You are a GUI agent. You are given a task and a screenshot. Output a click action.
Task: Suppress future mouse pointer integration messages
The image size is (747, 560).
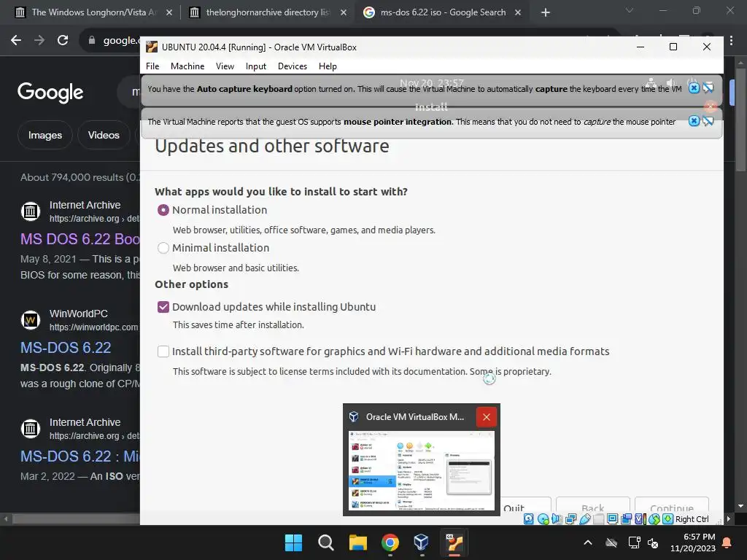pos(708,121)
